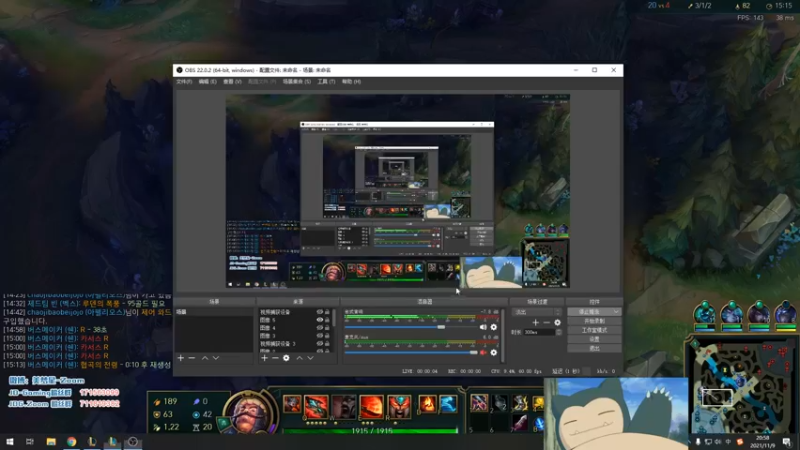Viewport: 800px width, 450px height.
Task: Add a new scene with plus icon
Action: coord(181,358)
